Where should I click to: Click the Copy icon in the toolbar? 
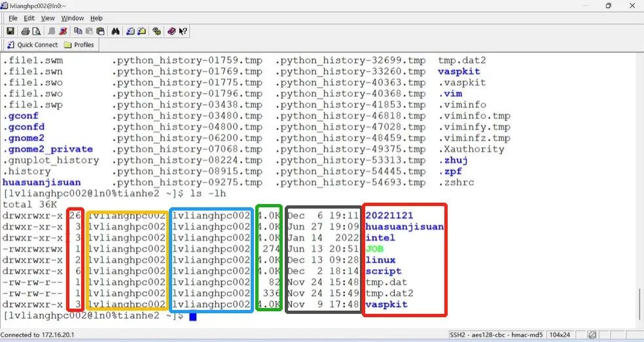pyautogui.click(x=78, y=31)
